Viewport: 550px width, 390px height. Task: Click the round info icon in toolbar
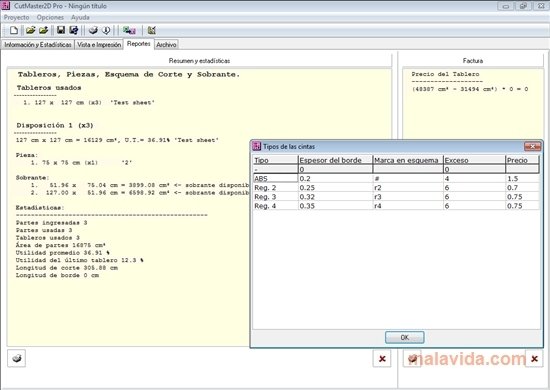tap(106, 31)
